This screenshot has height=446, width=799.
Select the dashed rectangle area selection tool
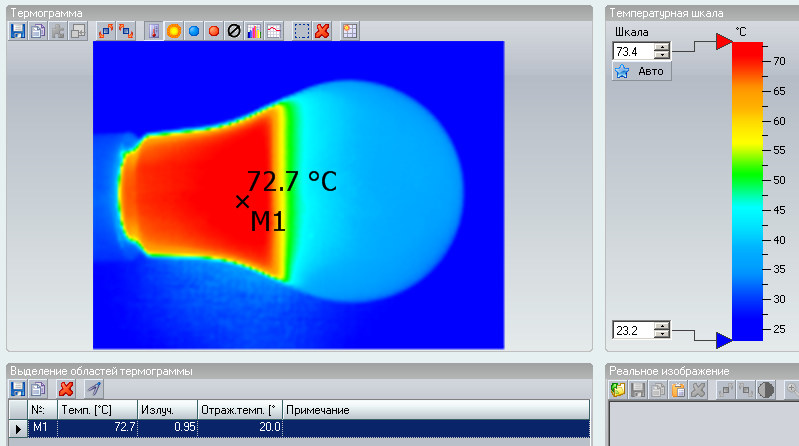point(302,31)
